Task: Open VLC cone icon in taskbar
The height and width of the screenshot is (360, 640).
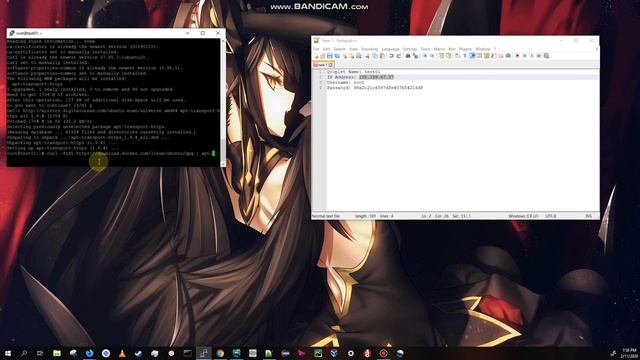Action: coord(122,353)
